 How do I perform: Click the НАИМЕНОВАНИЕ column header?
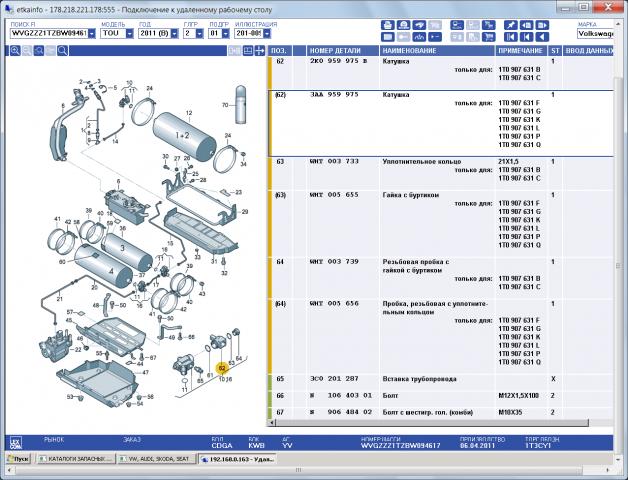coord(410,50)
